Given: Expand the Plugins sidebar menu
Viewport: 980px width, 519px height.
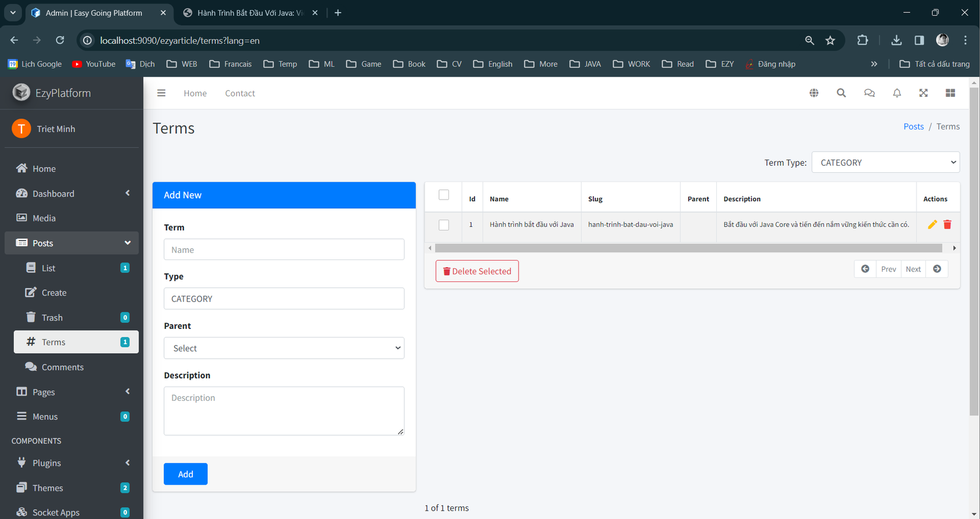Looking at the screenshot, I should pyautogui.click(x=71, y=463).
